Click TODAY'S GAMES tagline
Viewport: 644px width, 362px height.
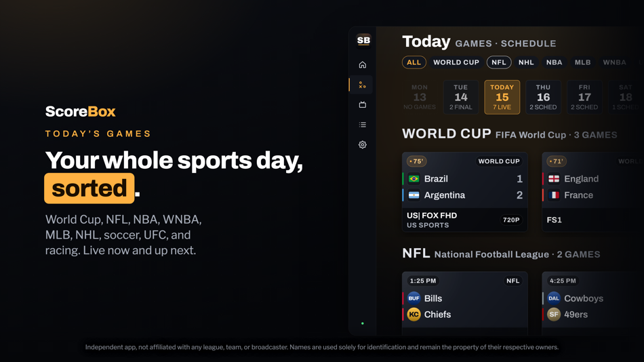98,134
